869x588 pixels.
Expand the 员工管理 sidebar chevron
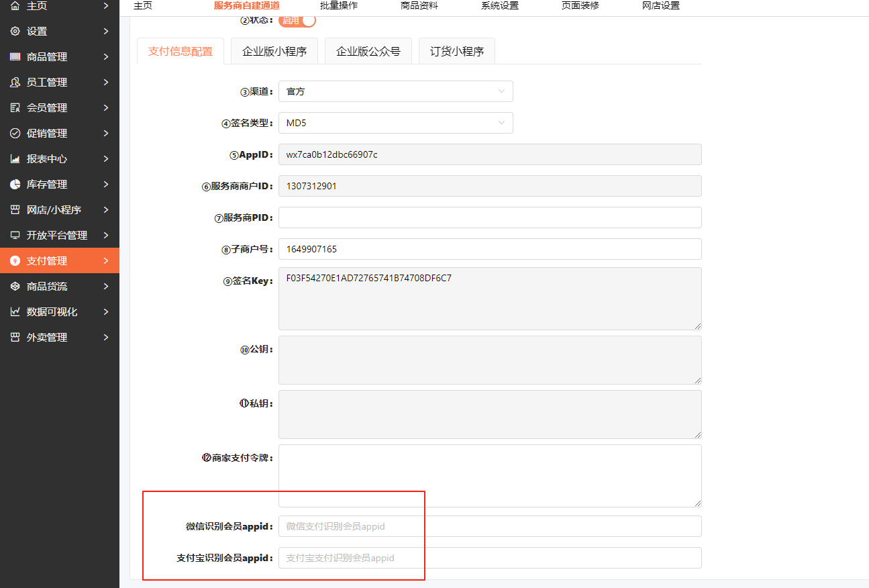[106, 82]
